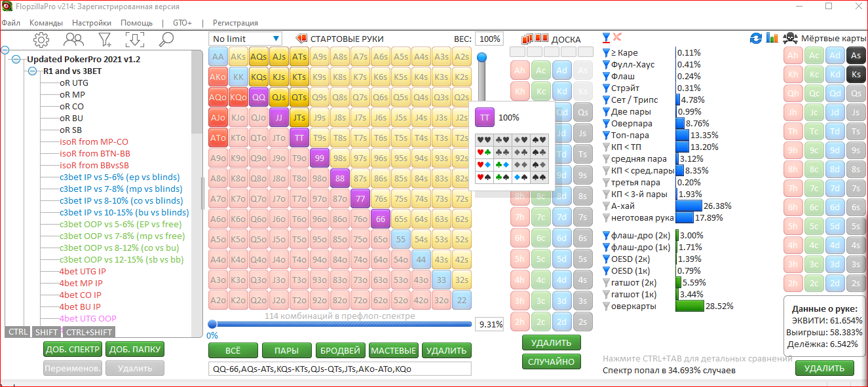Click the horizontal range percentage slider handle
The image size is (868, 387).
pyautogui.click(x=212, y=324)
